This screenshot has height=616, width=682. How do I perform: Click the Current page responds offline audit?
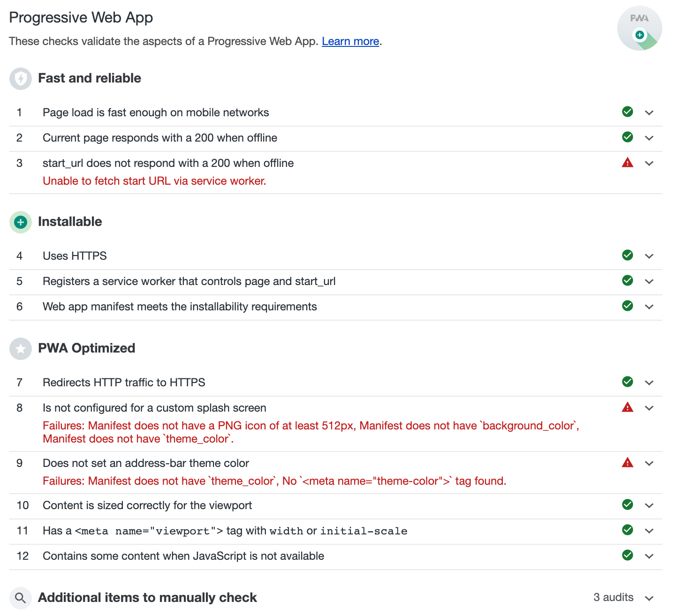(160, 138)
